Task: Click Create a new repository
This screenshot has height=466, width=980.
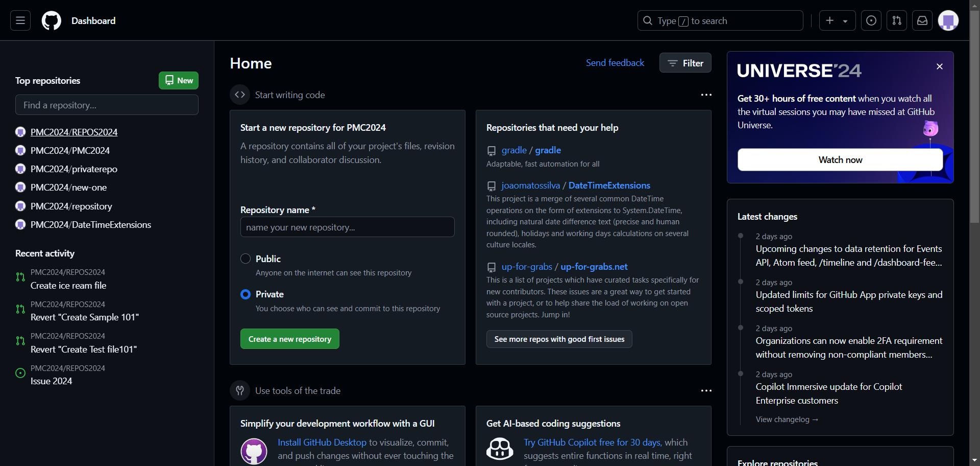Action: click(289, 339)
